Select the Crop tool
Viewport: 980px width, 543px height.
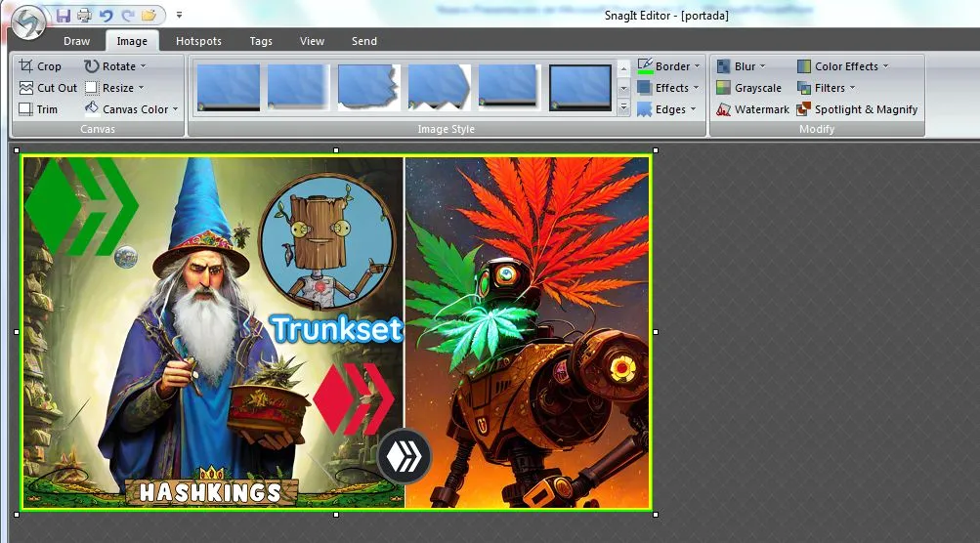[40, 66]
